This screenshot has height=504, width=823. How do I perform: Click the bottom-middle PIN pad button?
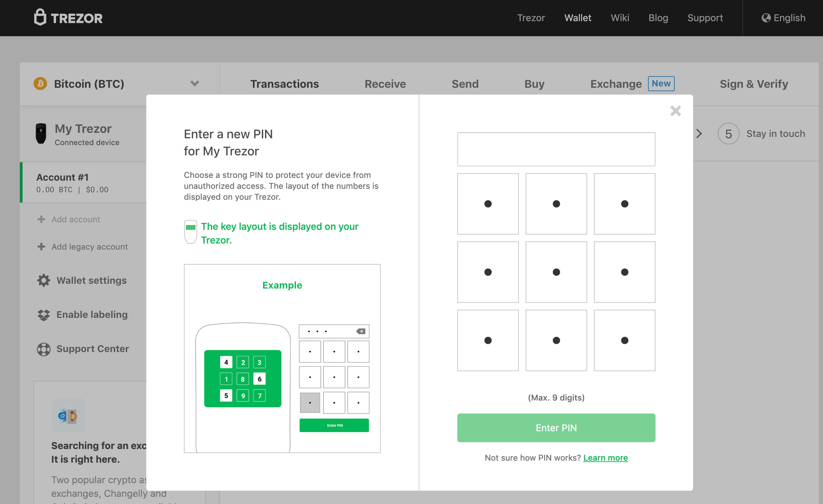pos(556,340)
